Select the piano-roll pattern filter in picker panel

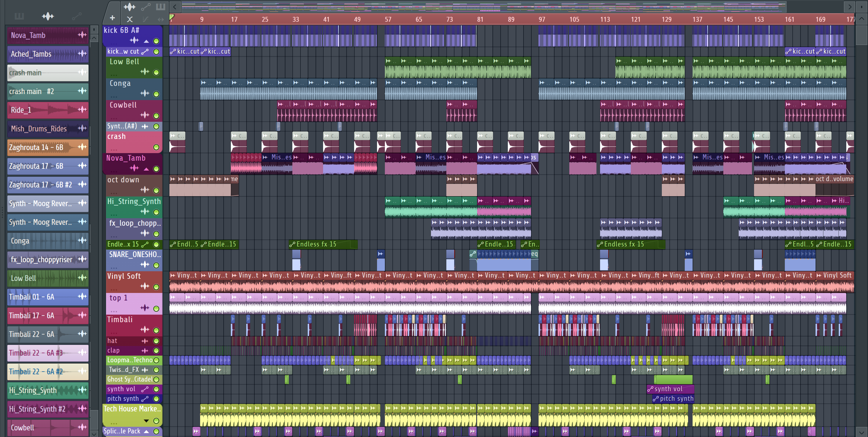[x=19, y=16]
